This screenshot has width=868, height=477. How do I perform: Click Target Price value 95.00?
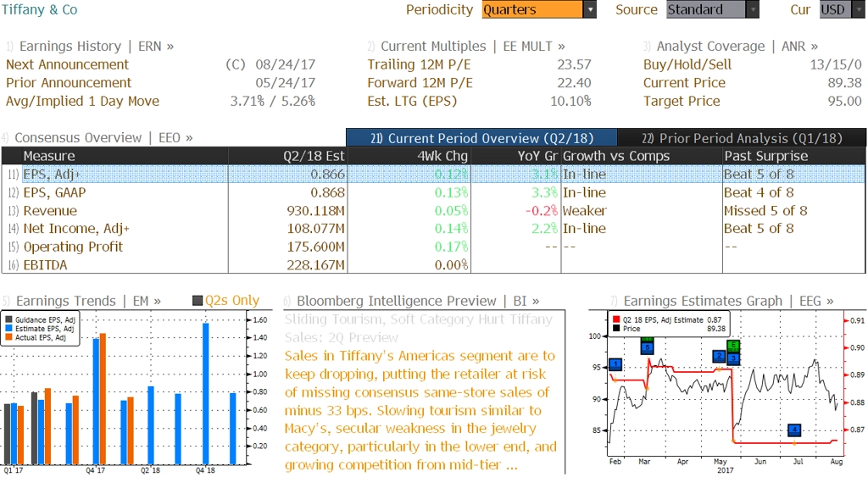click(x=845, y=102)
